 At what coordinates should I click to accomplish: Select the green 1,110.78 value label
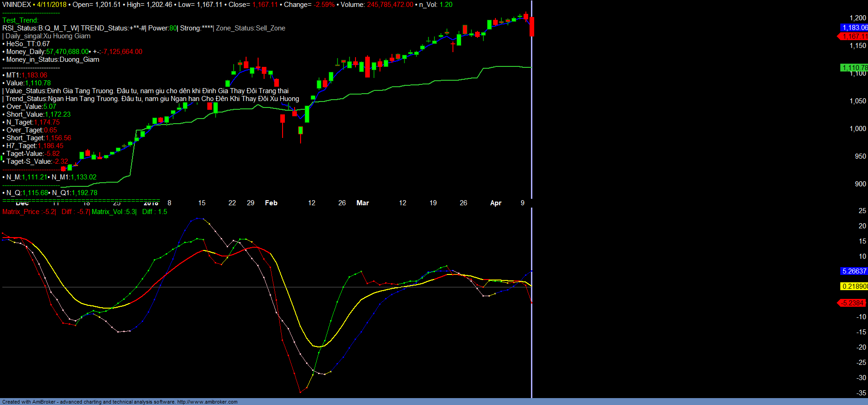pyautogui.click(x=854, y=68)
